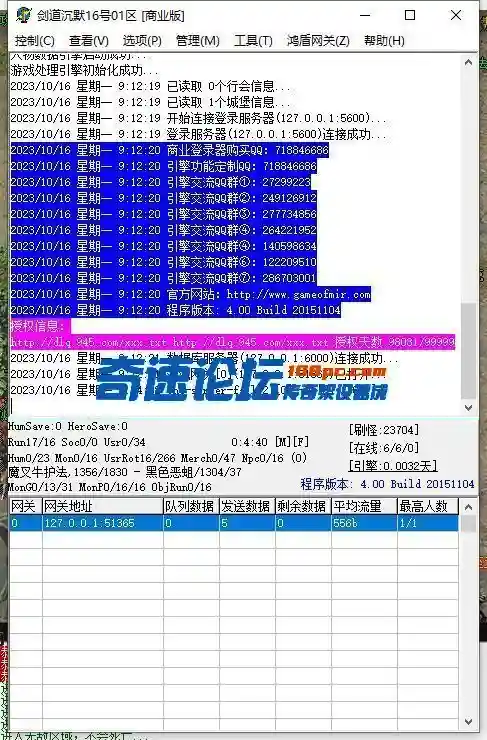Screen dimensions: 487x740
Task: Click gateway table scrollbar up arrow
Action: pyautogui.click(x=468, y=507)
